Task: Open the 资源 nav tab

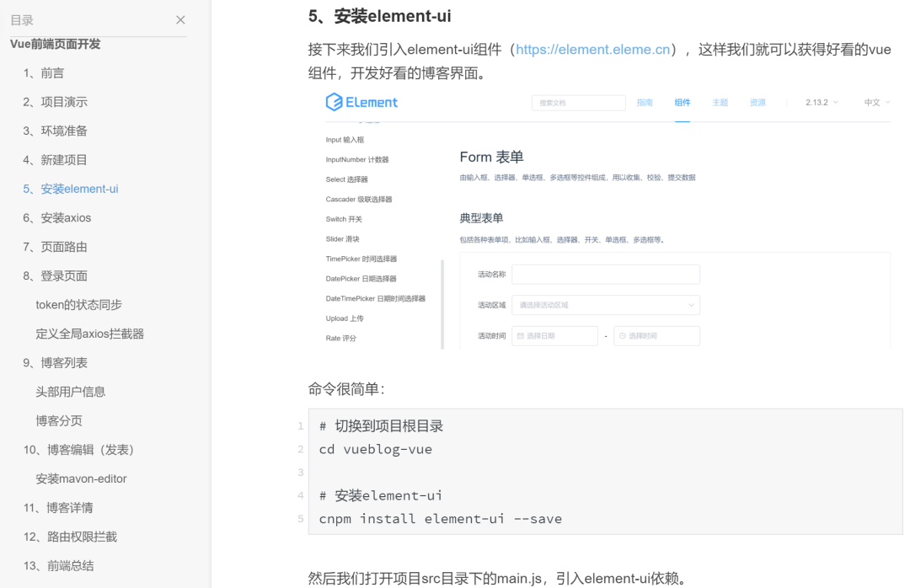Action: point(758,103)
